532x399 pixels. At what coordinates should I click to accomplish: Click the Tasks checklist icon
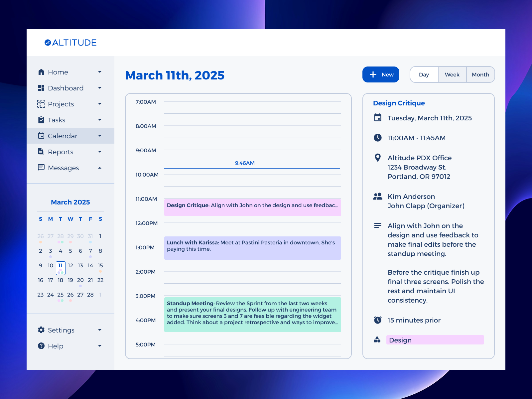tap(41, 120)
